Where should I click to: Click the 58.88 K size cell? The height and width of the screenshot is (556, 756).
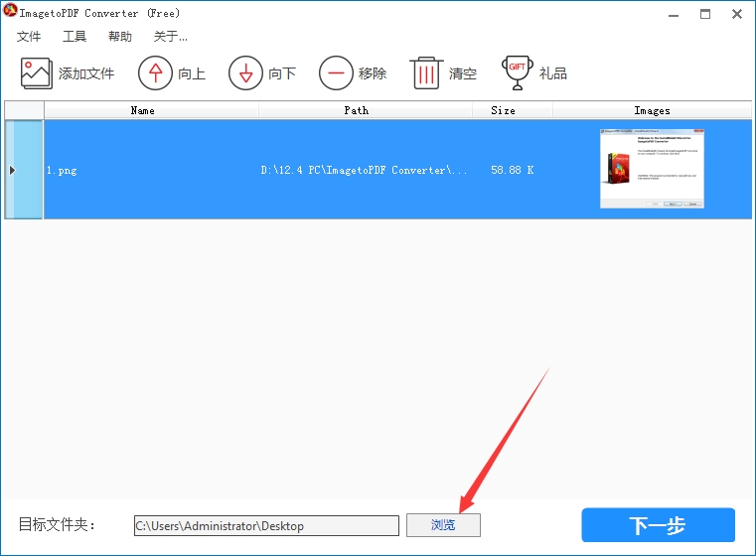(512, 170)
